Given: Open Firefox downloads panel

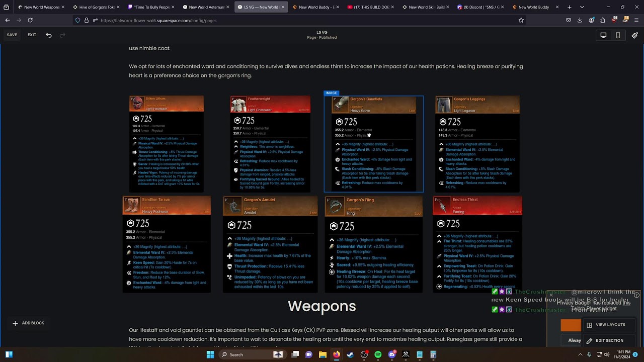Looking at the screenshot, I should tap(580, 20).
